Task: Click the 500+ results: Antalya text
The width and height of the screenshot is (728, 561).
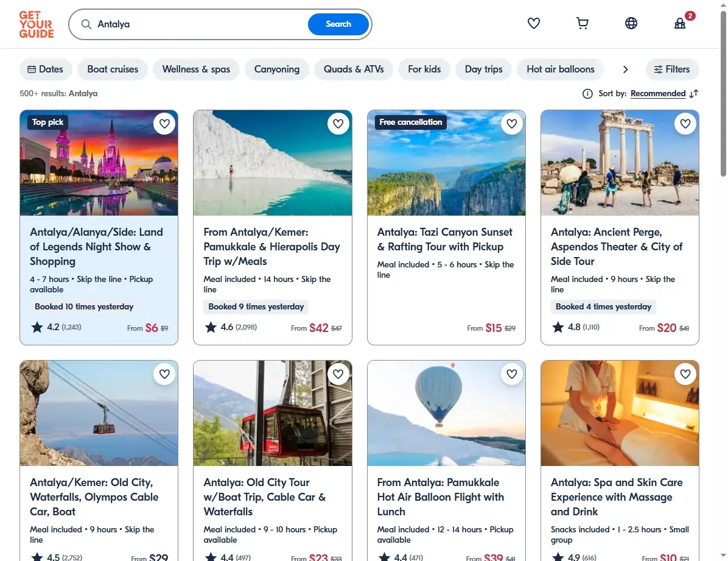Action: click(x=58, y=93)
